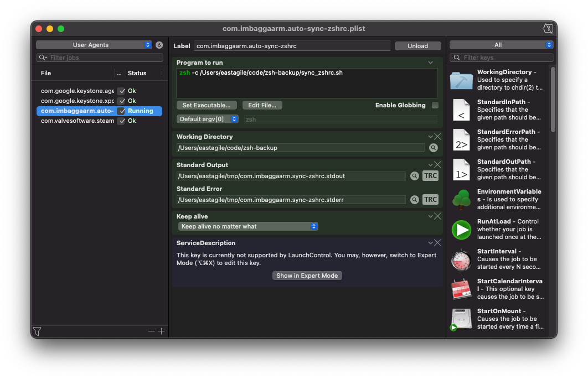
Task: Change the Keep alive no matter what dropdown
Action: pyautogui.click(x=247, y=226)
